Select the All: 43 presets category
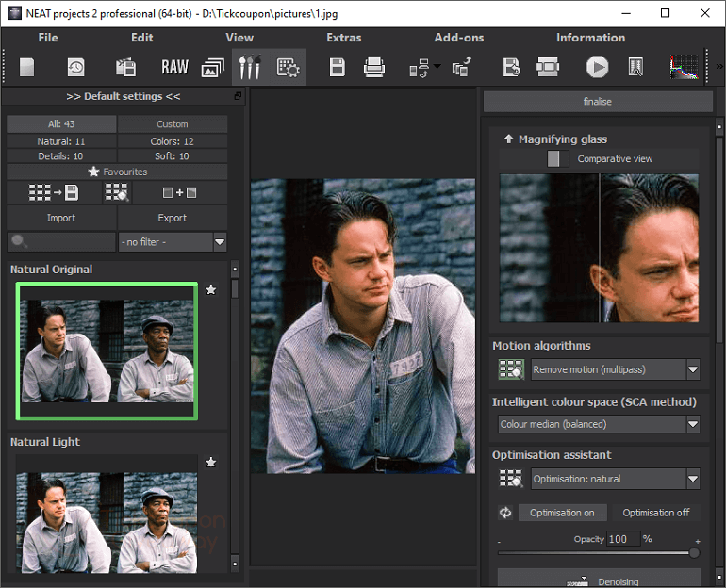Image resolution: width=726 pixels, height=588 pixels. pos(61,124)
